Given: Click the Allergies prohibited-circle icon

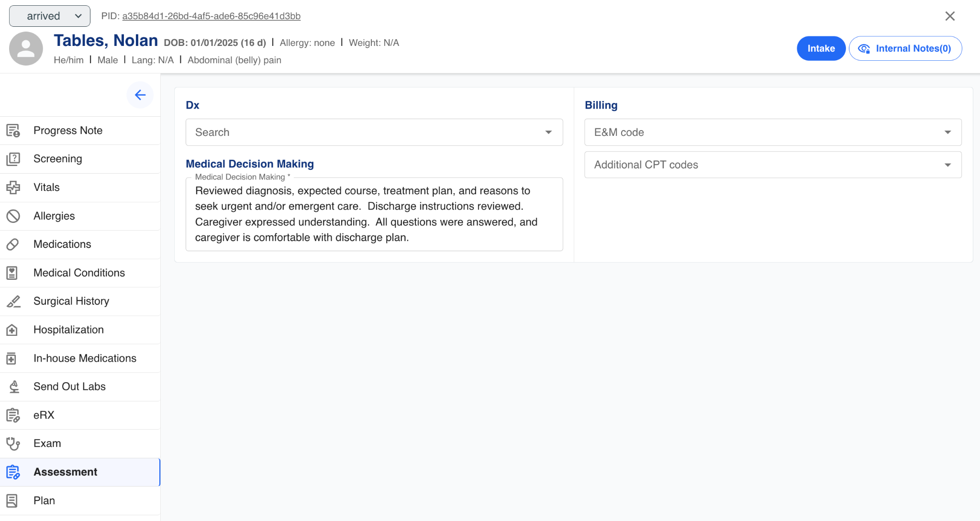Looking at the screenshot, I should (13, 216).
